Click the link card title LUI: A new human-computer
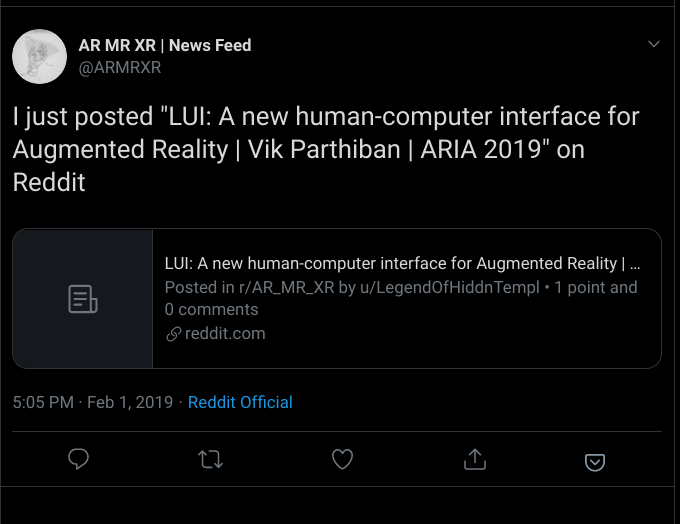 402,263
